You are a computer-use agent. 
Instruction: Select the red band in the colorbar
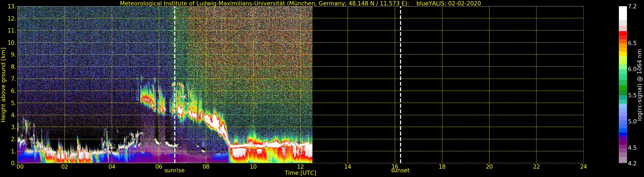click(x=623, y=33)
